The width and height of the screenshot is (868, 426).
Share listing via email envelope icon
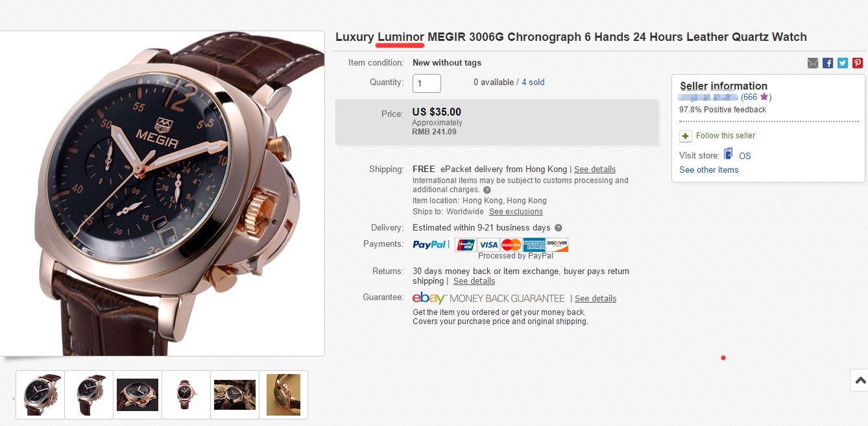point(813,63)
